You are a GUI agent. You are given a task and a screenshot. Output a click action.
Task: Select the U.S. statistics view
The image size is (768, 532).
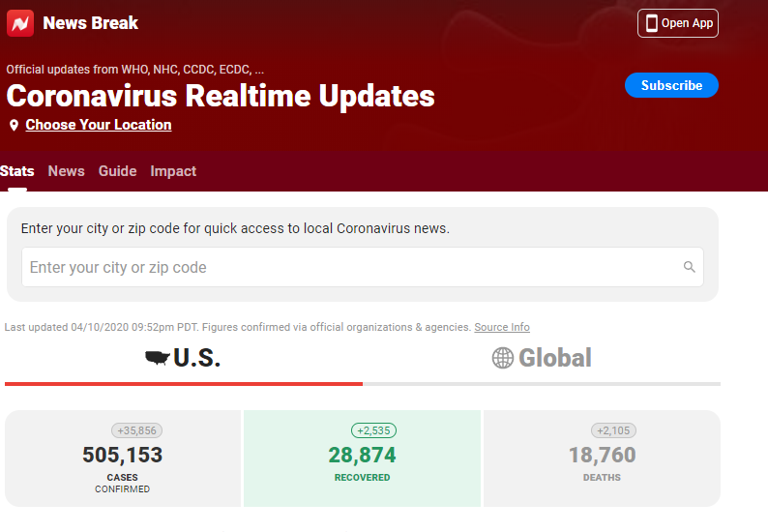(196, 359)
